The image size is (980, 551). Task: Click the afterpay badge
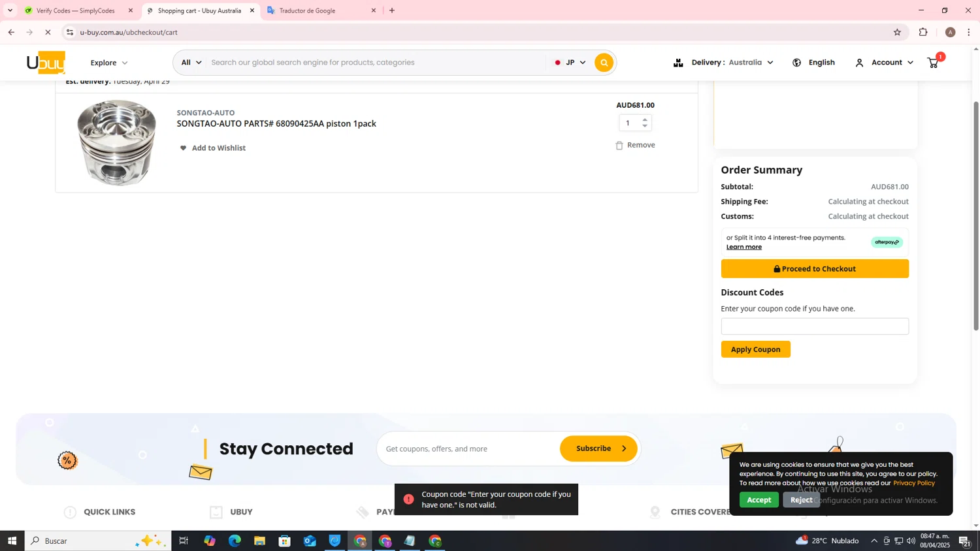coord(887,242)
